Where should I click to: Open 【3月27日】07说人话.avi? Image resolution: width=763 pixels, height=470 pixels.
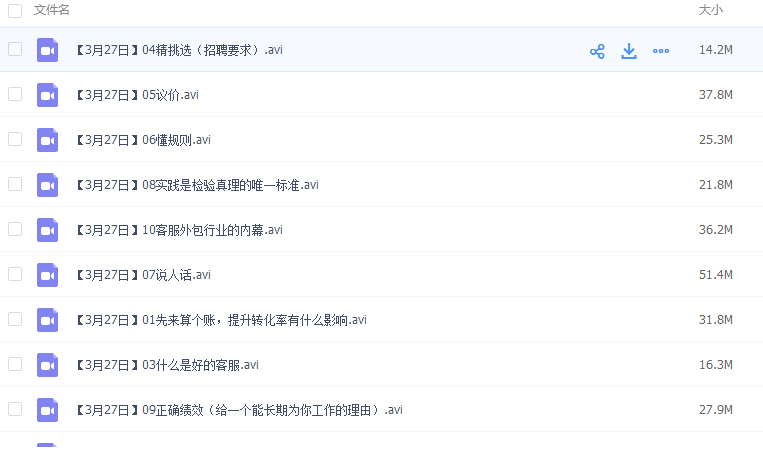(x=144, y=275)
